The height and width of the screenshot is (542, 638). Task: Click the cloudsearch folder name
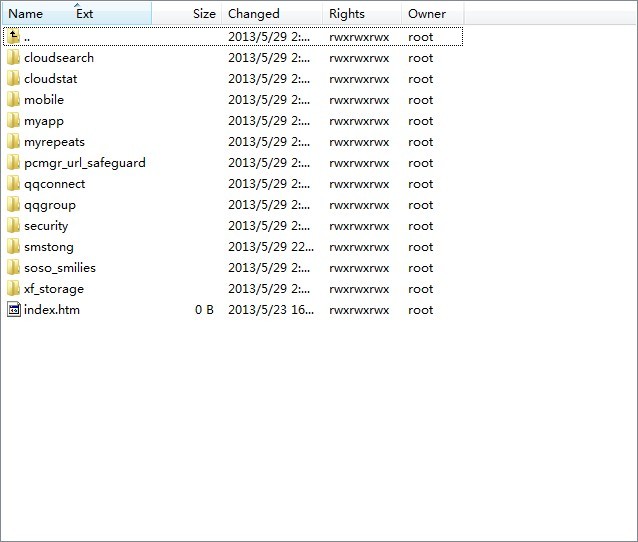tap(59, 58)
